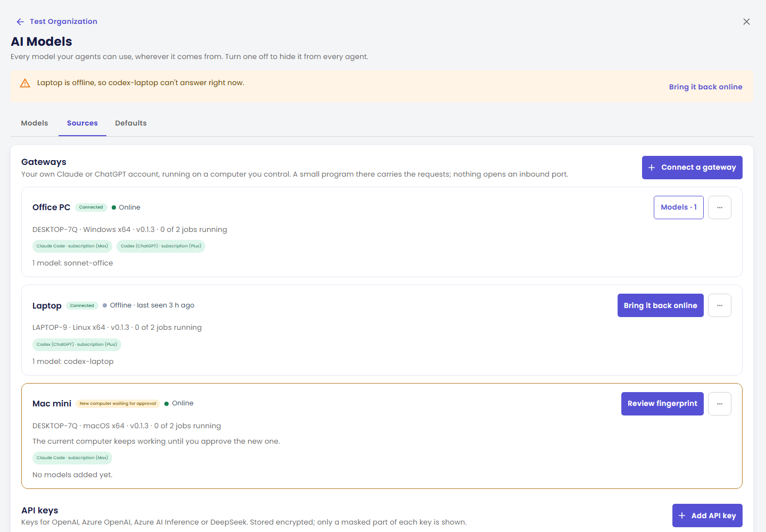Open the Mac mini more options menu
Image resolution: width=766 pixels, height=532 pixels.
pyautogui.click(x=720, y=404)
